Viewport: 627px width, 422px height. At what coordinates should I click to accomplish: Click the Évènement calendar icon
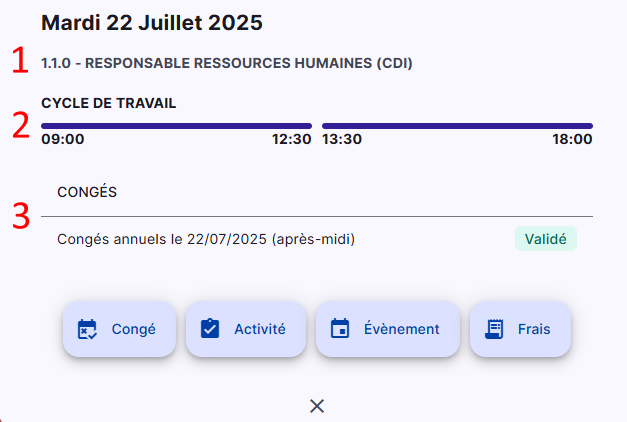(340, 329)
